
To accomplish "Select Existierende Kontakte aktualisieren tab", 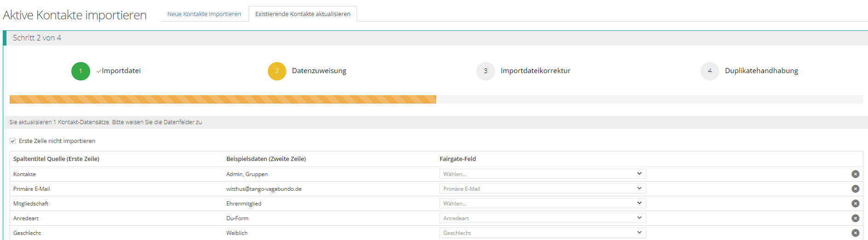I will pyautogui.click(x=302, y=14).
